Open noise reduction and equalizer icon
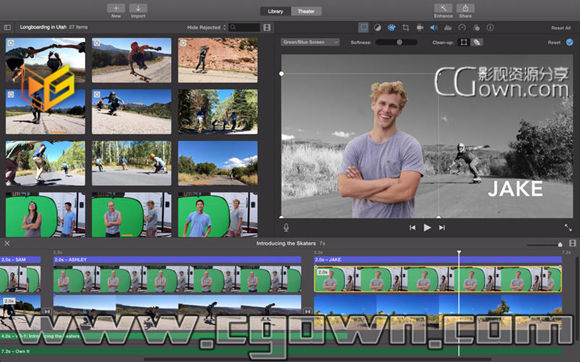580x362 pixels. point(448,28)
